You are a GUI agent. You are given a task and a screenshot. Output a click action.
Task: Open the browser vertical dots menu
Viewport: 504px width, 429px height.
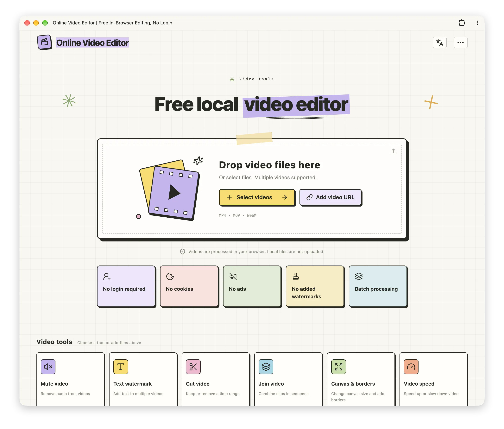click(477, 23)
